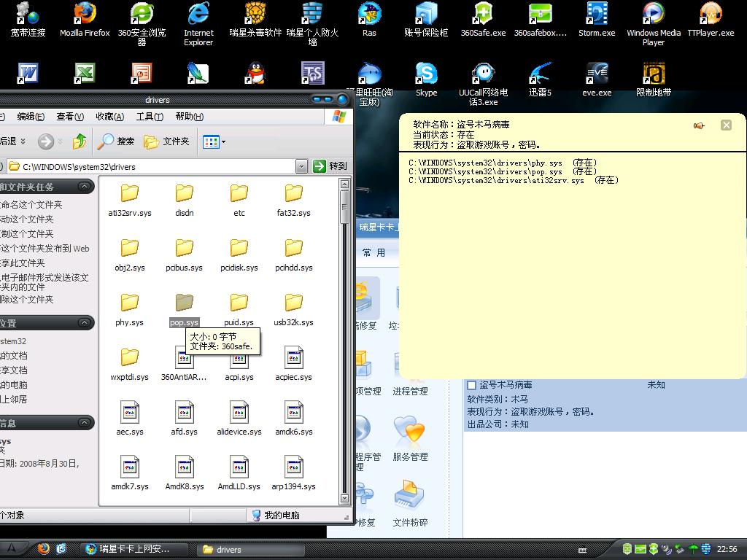Expand the Views button dropdown
This screenshot has width=747, height=560.
point(223,142)
